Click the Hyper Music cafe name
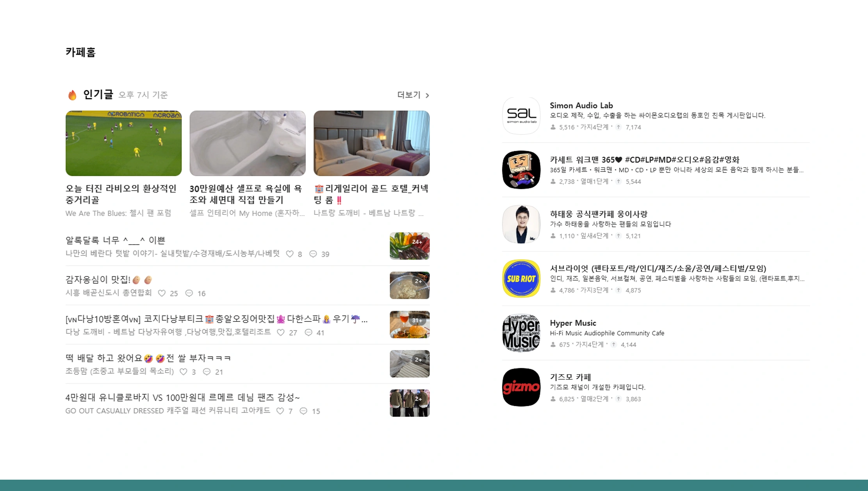 pyautogui.click(x=572, y=323)
